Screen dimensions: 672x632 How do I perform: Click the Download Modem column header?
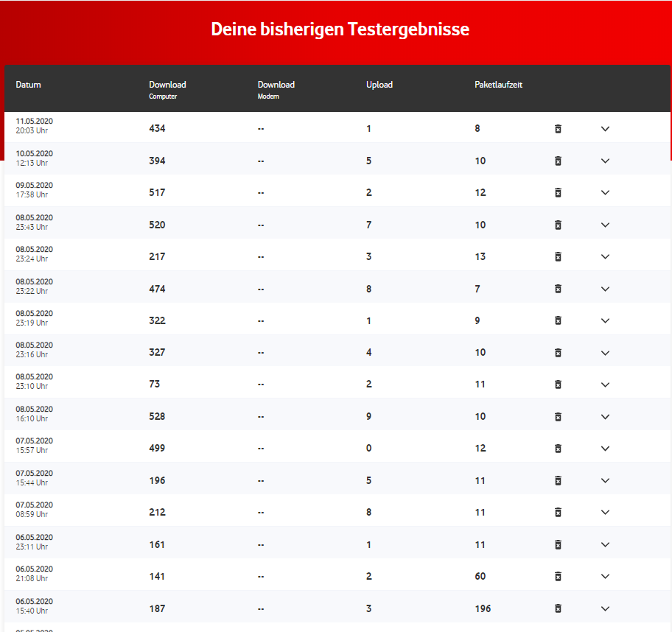coord(276,90)
